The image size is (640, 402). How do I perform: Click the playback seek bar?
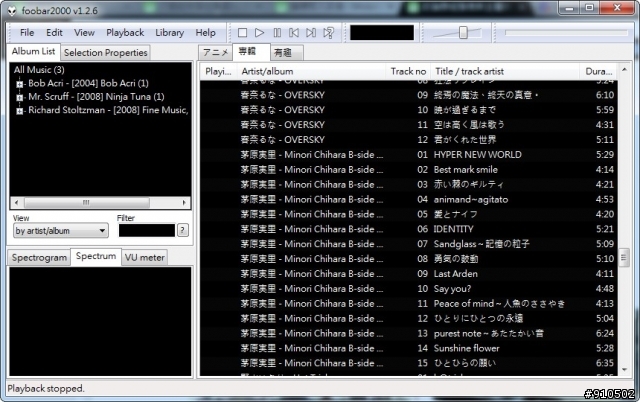tap(566, 33)
